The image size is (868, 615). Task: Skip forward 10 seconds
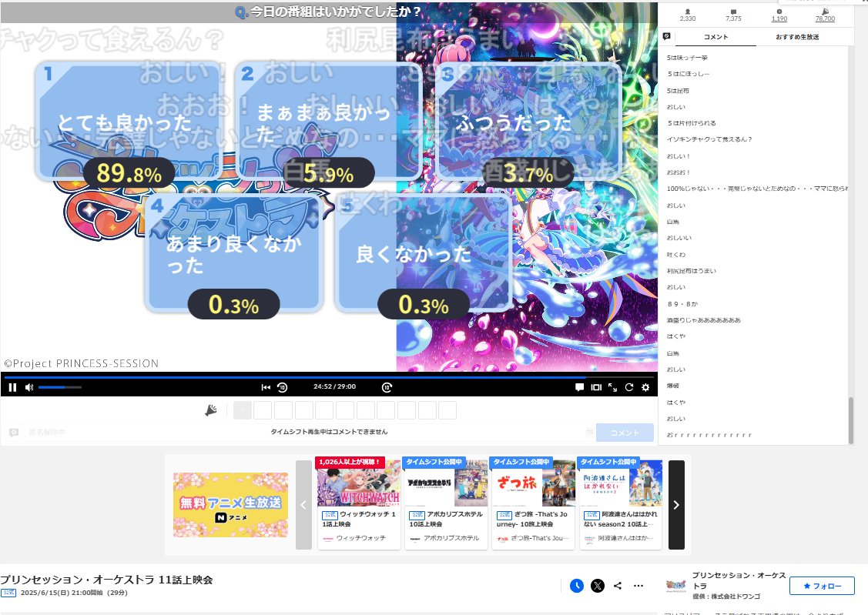click(x=387, y=387)
